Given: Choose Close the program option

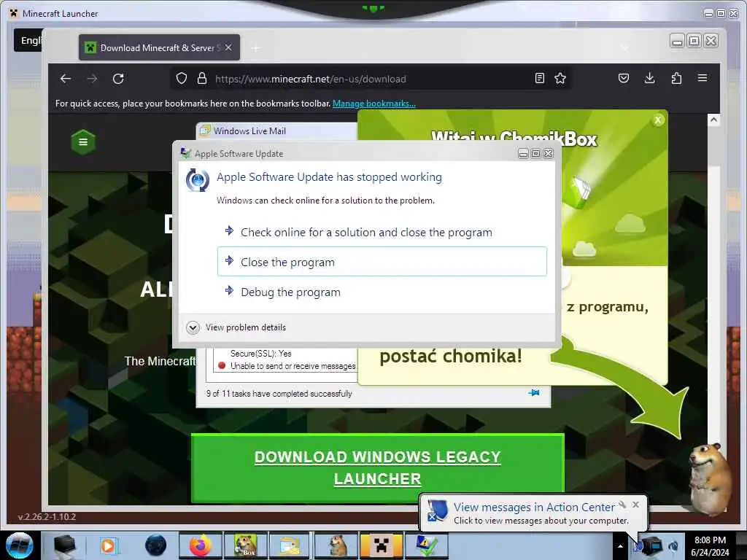Looking at the screenshot, I should click(x=382, y=262).
